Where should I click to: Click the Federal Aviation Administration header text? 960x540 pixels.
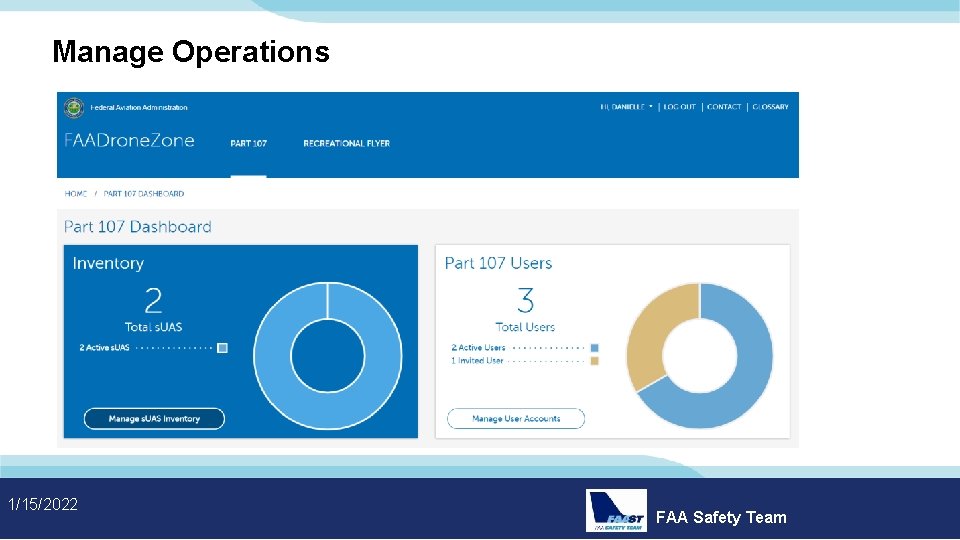[x=139, y=108]
